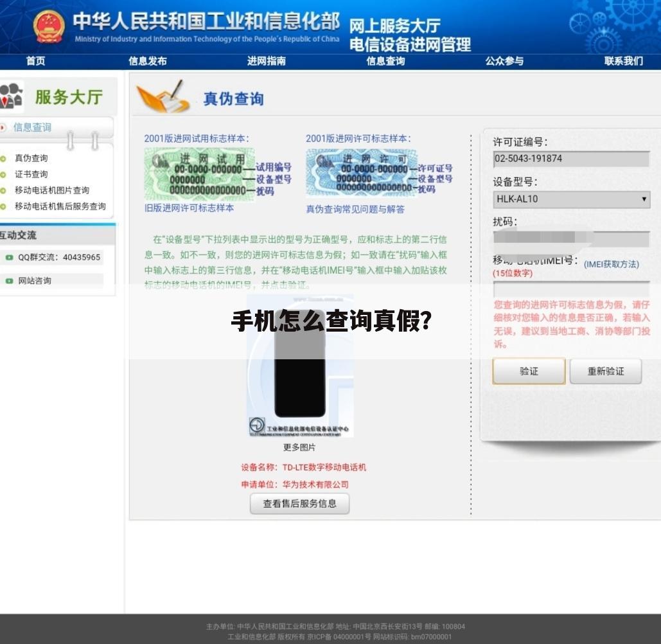Image resolution: width=661 pixels, height=644 pixels.
Task: Open the 联系我们 navigation item
Action: [x=624, y=61]
